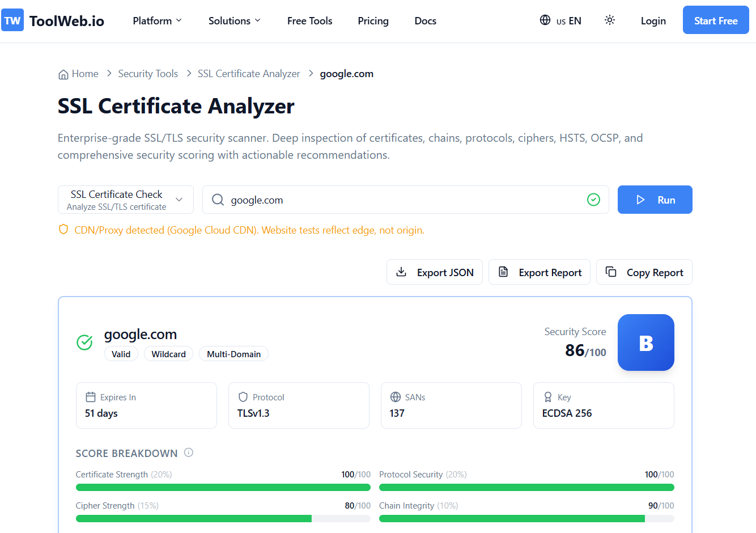Click the 'SSL Certificate Analyzer' page title

point(176,106)
